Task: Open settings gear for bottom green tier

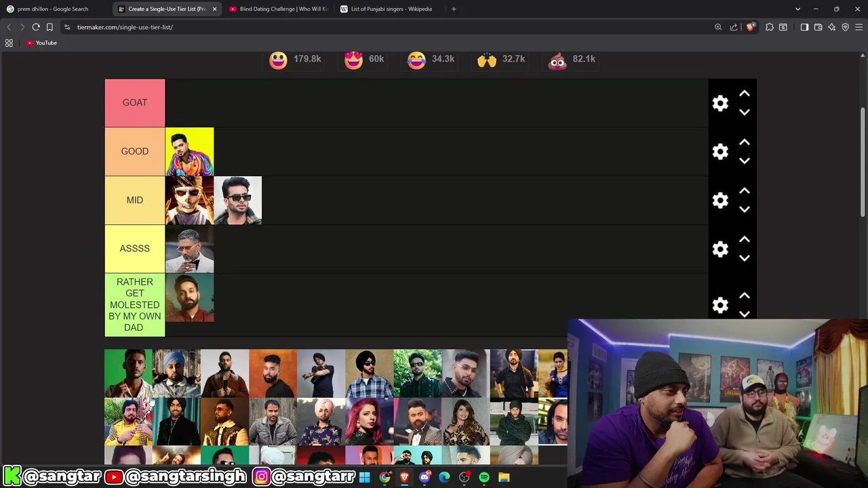Action: coord(720,306)
